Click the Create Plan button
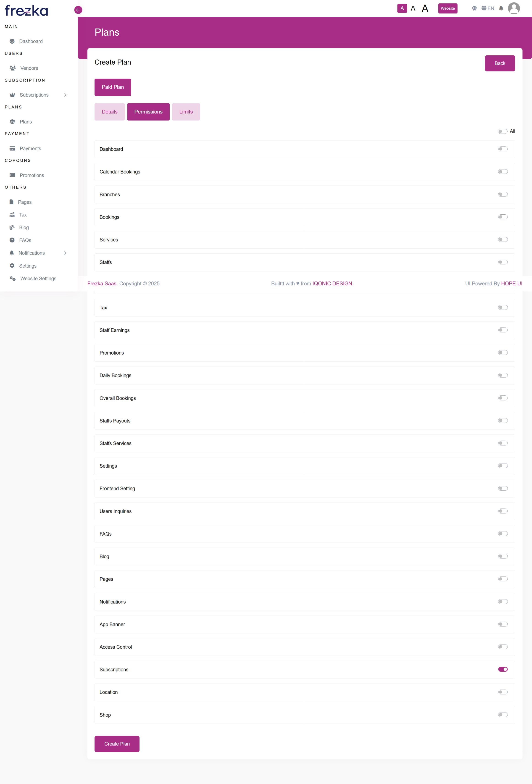Viewport: 532px width, 784px height. pos(117,744)
